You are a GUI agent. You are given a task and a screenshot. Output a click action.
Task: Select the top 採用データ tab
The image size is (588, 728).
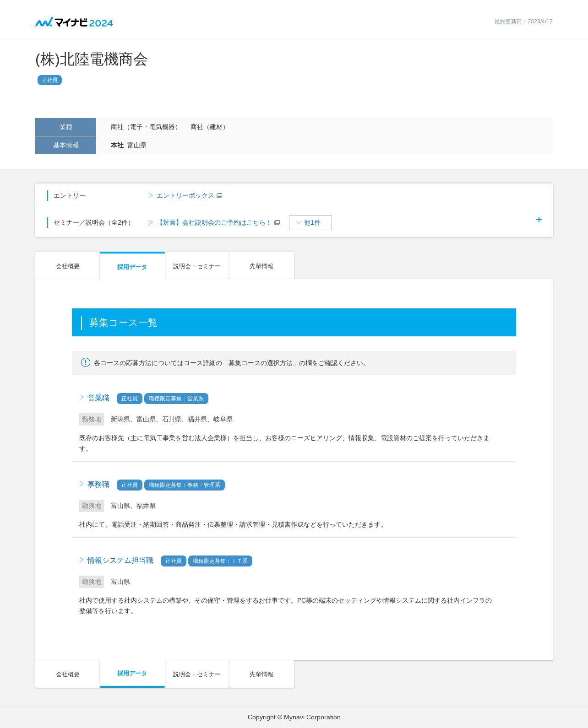point(132,266)
